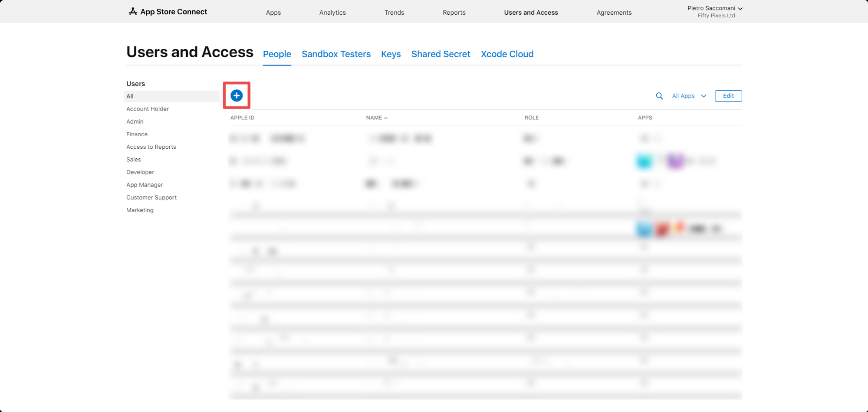Open the Shared Secret tab
Image resolution: width=868 pixels, height=412 pixels.
441,54
